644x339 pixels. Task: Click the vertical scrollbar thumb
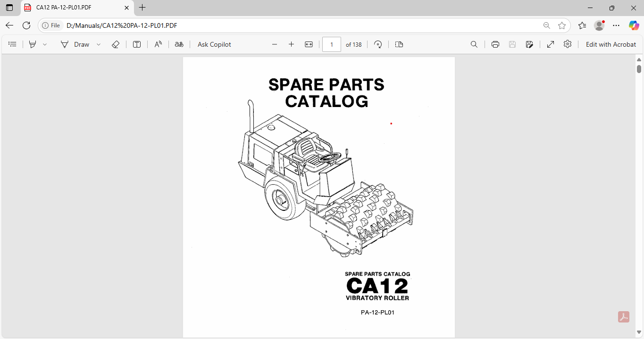[639, 69]
